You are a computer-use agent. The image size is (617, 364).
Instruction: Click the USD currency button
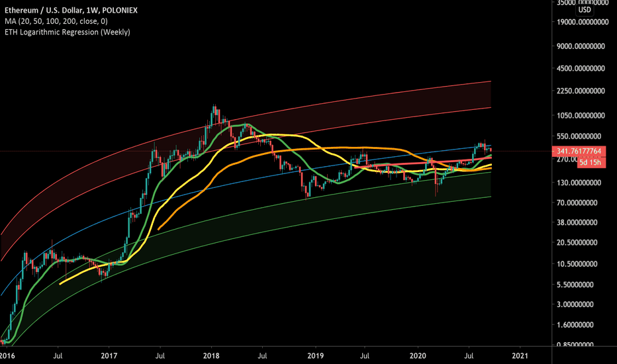tap(585, 10)
